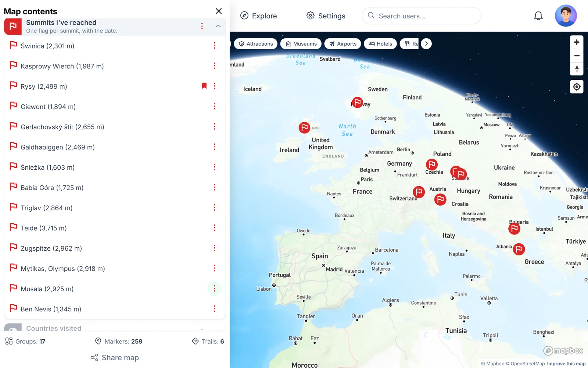Image resolution: width=588 pixels, height=368 pixels.
Task: Select Triglav (2,864 m) summit
Action: (115, 208)
